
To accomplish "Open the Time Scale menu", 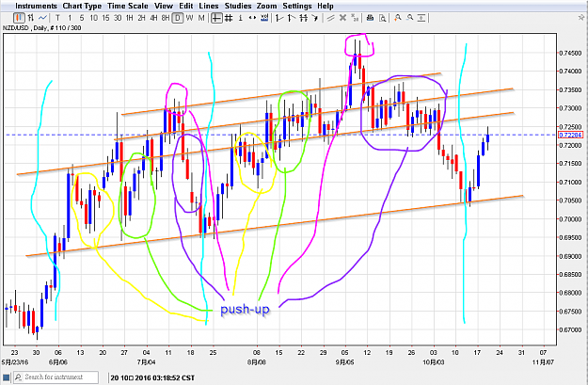I will tap(128, 6).
